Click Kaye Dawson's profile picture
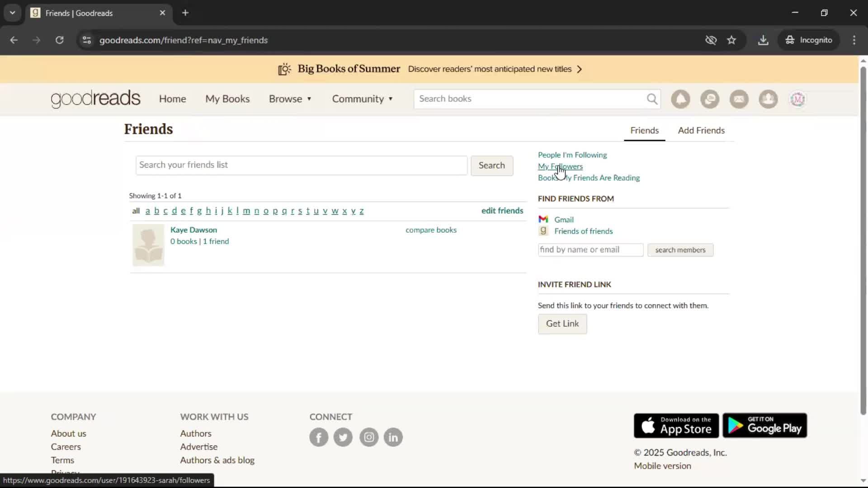The width and height of the screenshot is (868, 488). click(148, 245)
